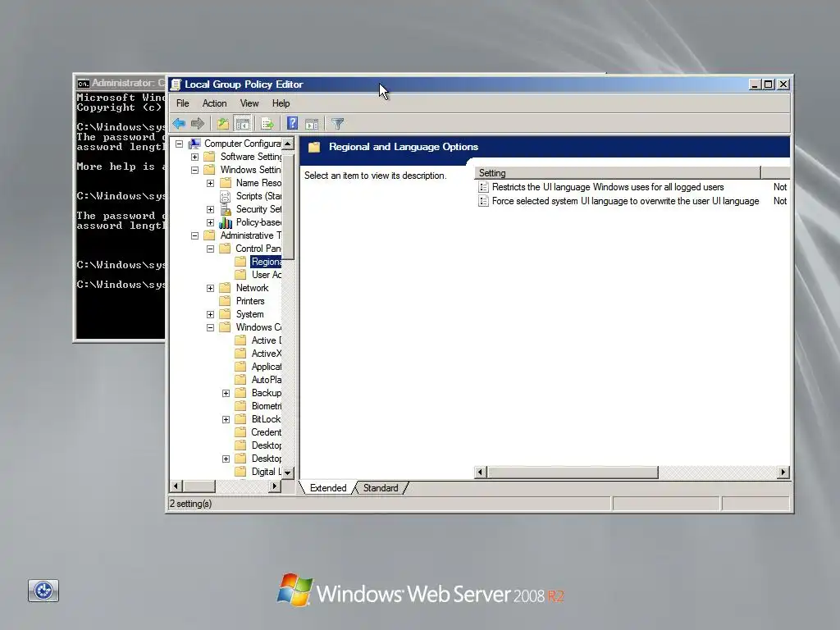Click the Ease of Access icon on desktop

coord(43,591)
